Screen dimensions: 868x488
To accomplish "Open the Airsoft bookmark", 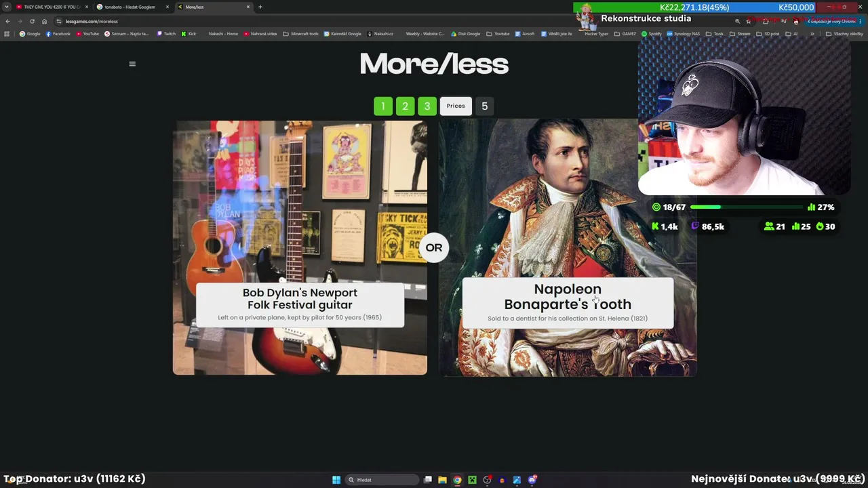I will (x=525, y=34).
